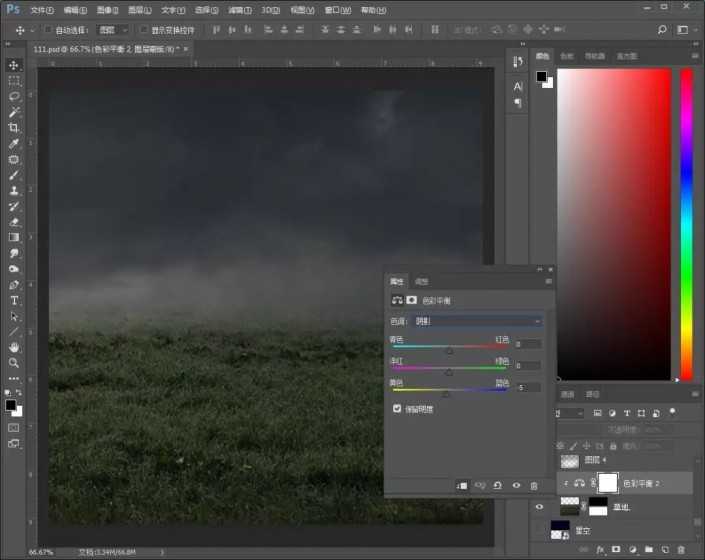Select the Lasso tool

pyautogui.click(x=14, y=96)
